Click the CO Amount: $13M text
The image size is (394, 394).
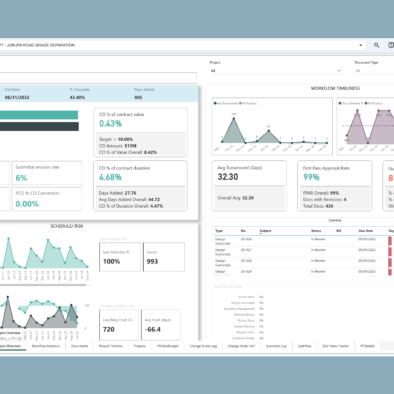(118, 146)
